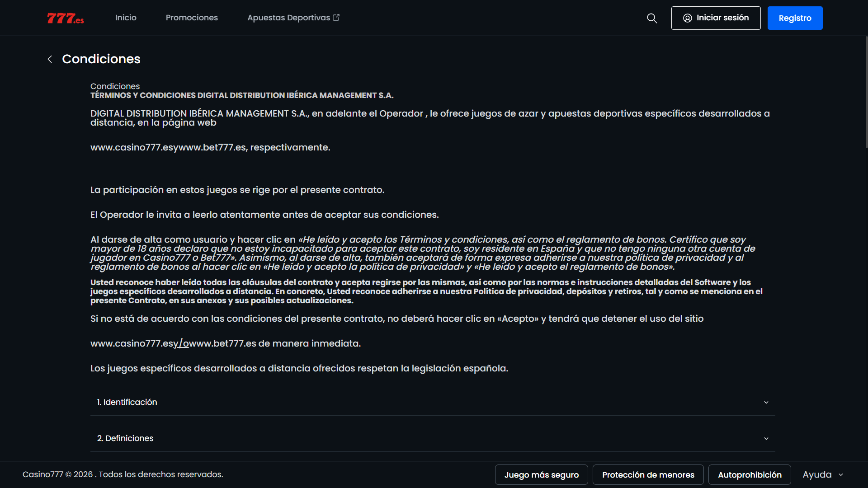Open Apuestas Deportivas from the navigation

(x=288, y=18)
